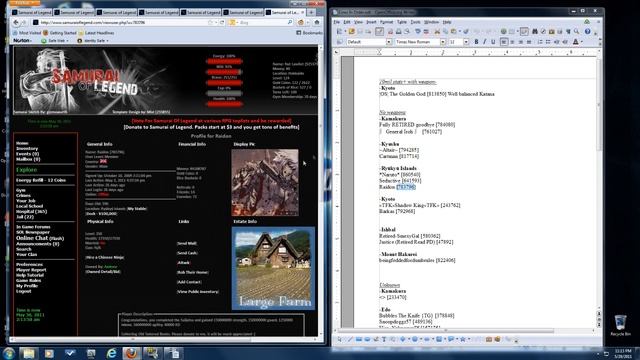
Task: Click the Logout link in game sidebar
Action: pyautogui.click(x=24, y=291)
